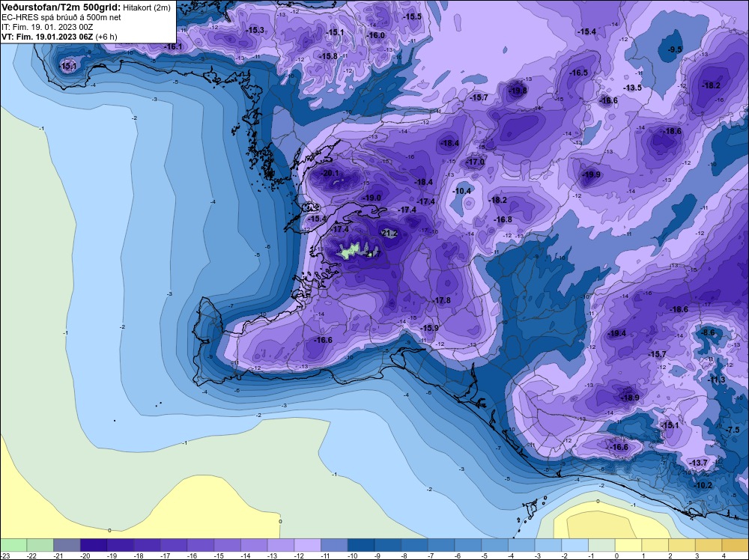Click the -15.9 temperature value on map
749x560 pixels.
tap(430, 328)
